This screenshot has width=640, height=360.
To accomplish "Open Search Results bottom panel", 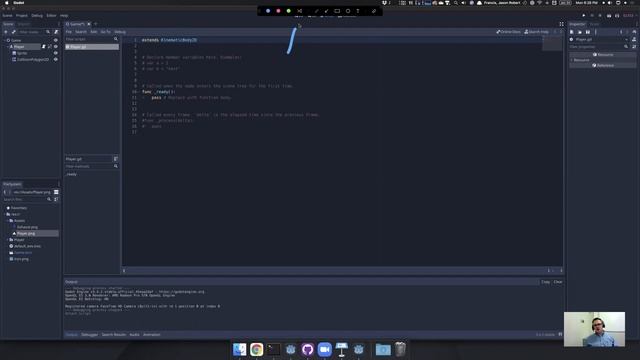I will (114, 335).
